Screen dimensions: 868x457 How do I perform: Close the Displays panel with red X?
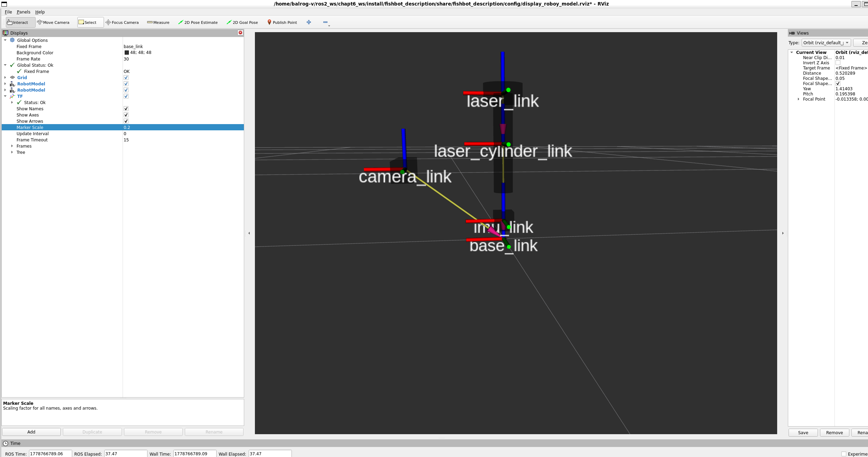click(x=240, y=32)
